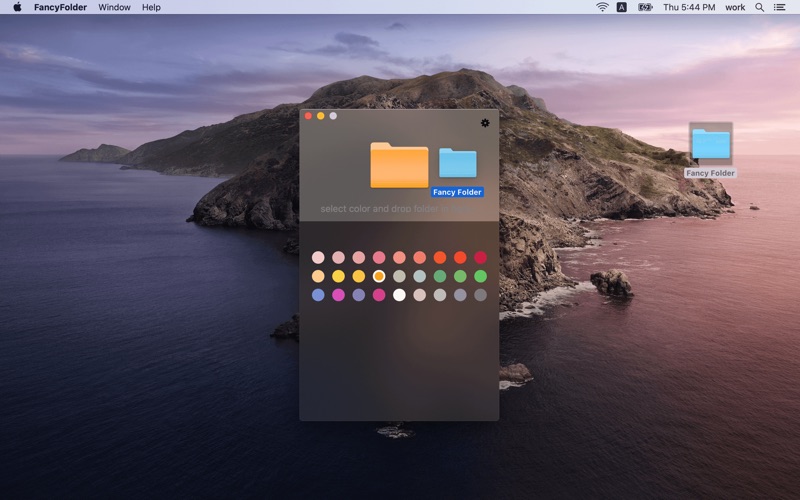Pick the palest pink swatch starting the top row
This screenshot has width=800, height=500.
pos(318,257)
